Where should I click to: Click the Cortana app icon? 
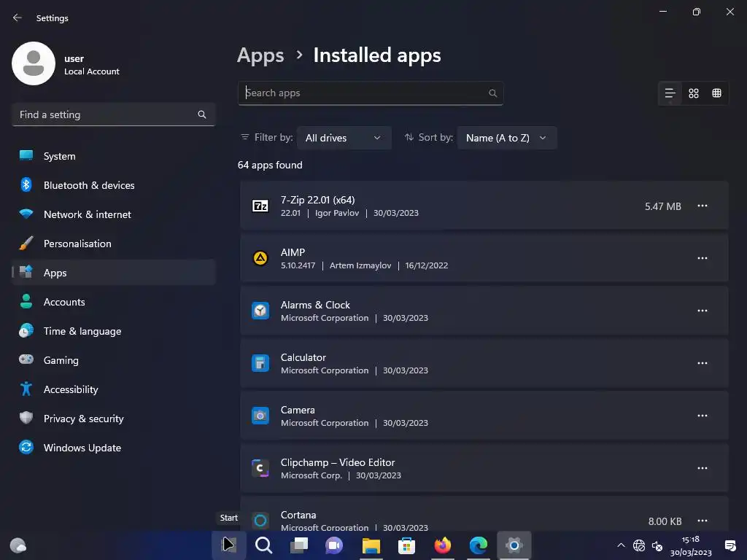click(x=260, y=521)
